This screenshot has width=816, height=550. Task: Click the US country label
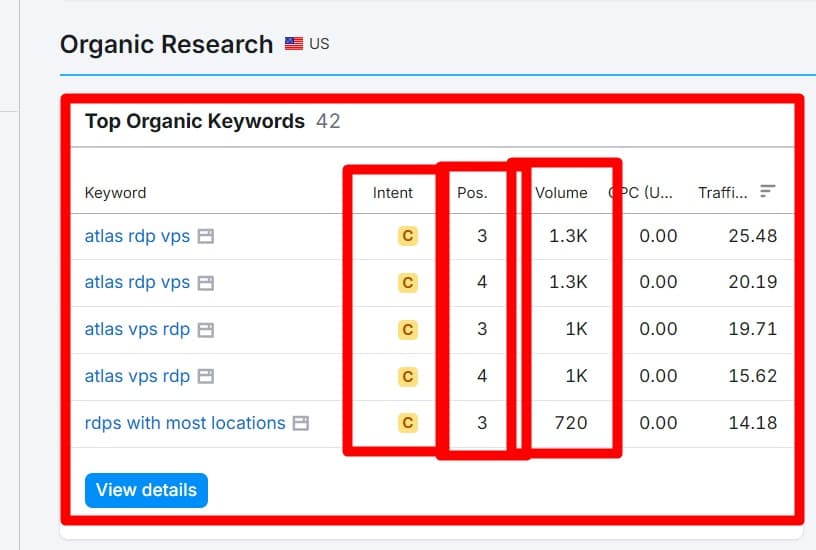(x=319, y=44)
